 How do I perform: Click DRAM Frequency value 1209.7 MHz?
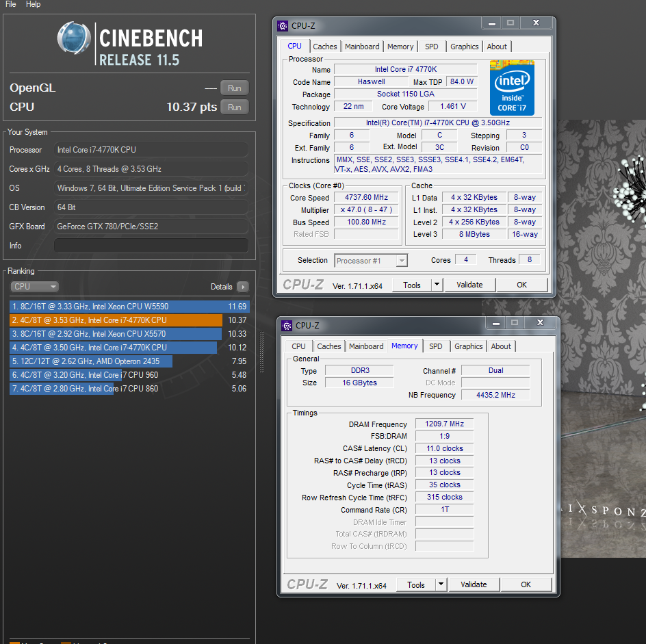(445, 424)
